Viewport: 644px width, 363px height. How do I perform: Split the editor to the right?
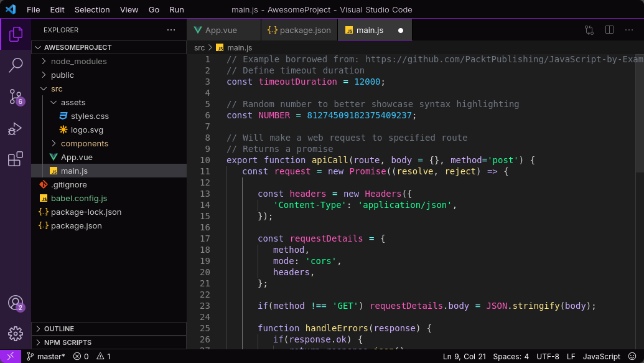click(x=610, y=30)
